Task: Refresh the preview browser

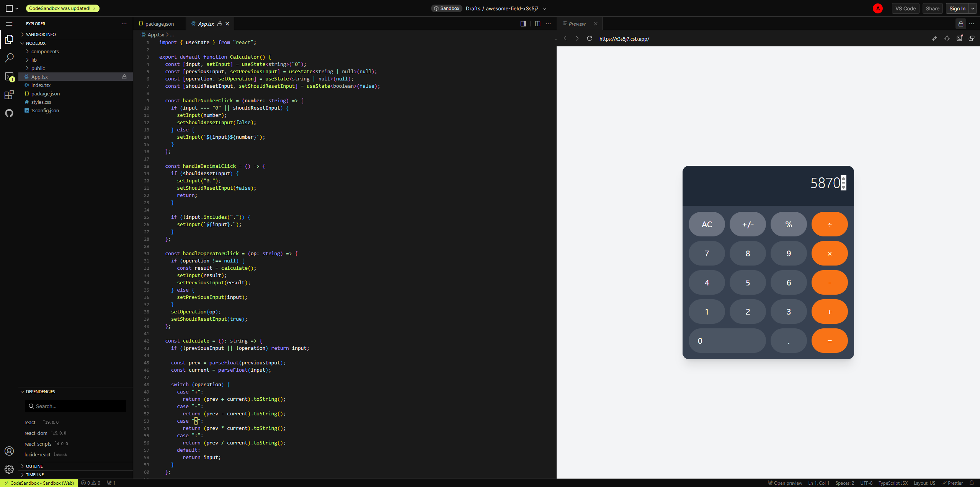Action: pos(590,38)
